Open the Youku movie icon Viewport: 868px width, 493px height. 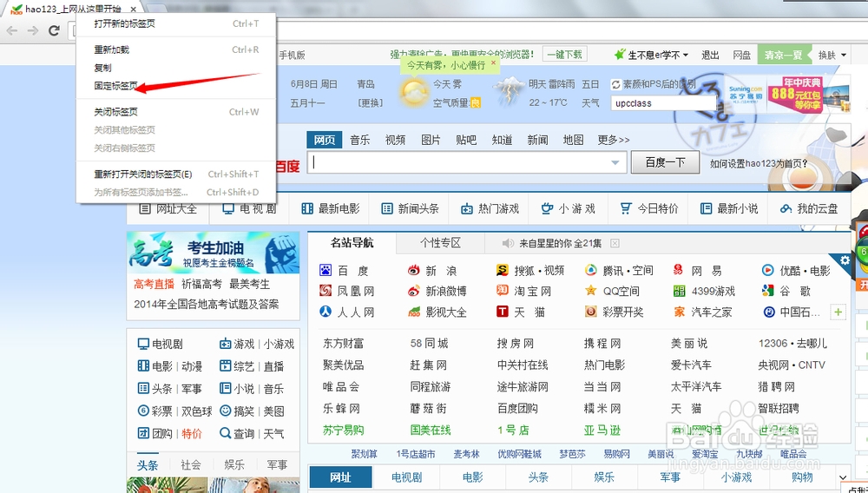coord(767,270)
